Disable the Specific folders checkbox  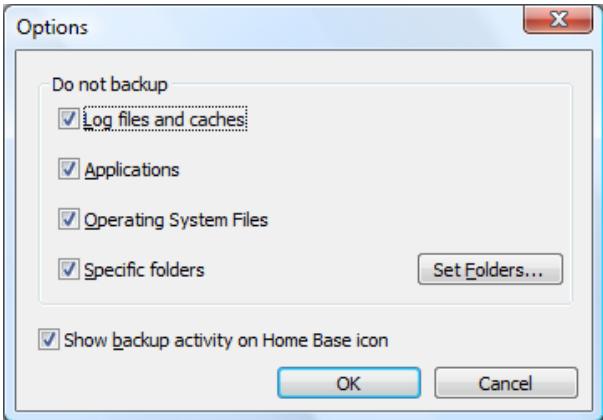68,269
